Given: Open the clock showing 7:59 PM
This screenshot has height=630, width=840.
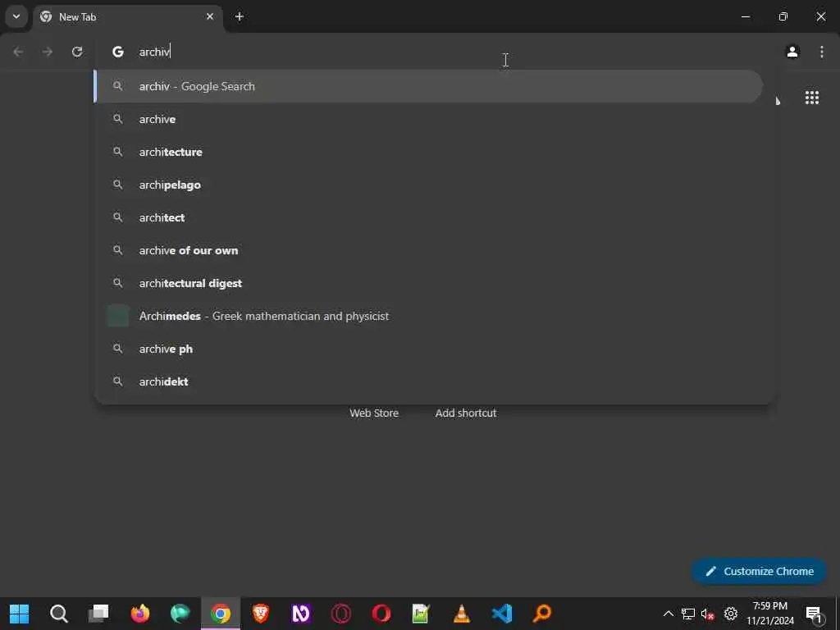Looking at the screenshot, I should pos(770,614).
